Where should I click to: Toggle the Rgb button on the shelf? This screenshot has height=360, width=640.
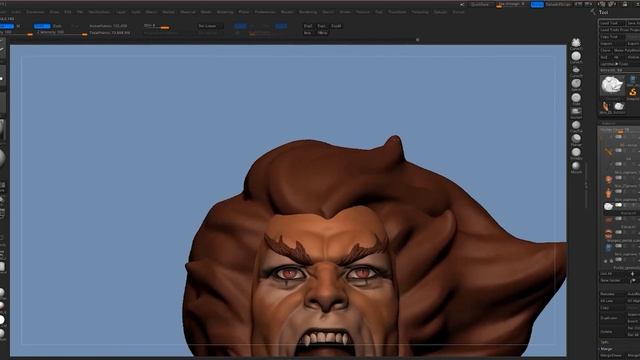tap(7, 26)
